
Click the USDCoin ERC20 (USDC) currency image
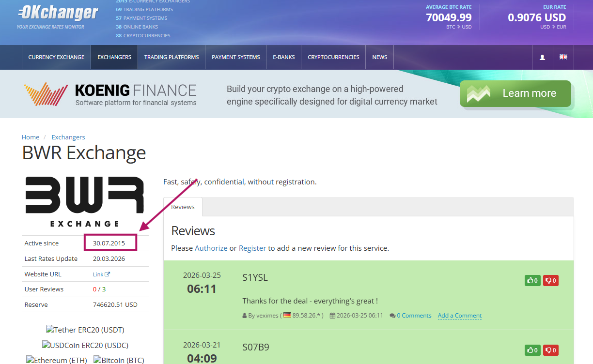point(85,345)
